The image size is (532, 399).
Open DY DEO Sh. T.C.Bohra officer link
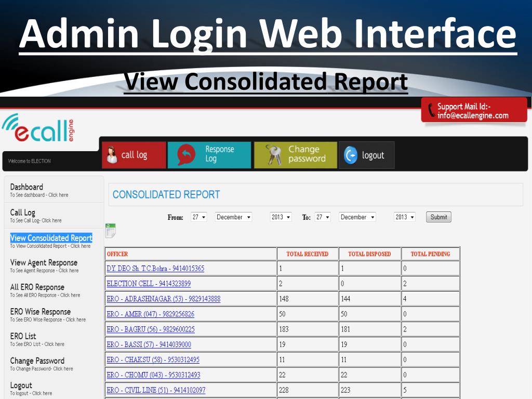click(x=155, y=269)
